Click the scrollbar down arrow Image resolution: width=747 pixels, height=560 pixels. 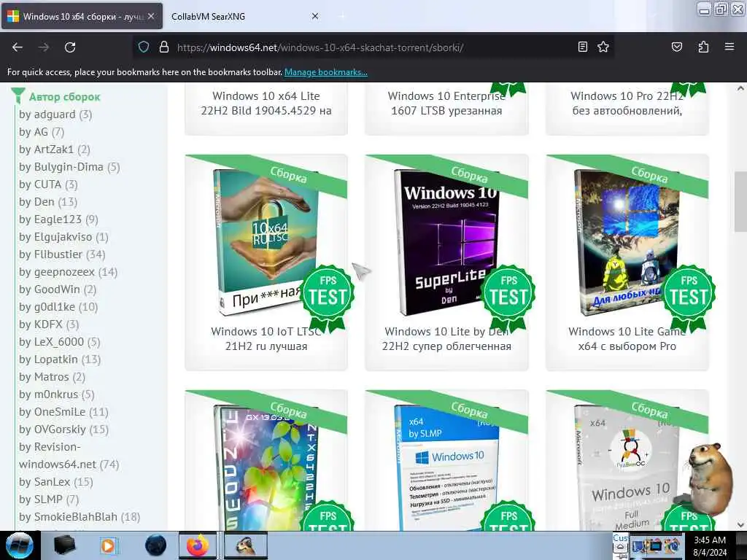[x=740, y=525]
